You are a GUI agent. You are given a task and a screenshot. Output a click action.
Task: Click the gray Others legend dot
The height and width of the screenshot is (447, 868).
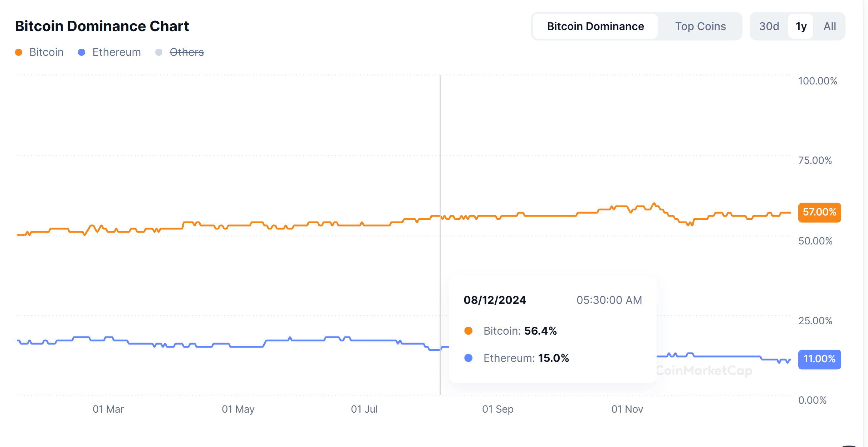159,52
